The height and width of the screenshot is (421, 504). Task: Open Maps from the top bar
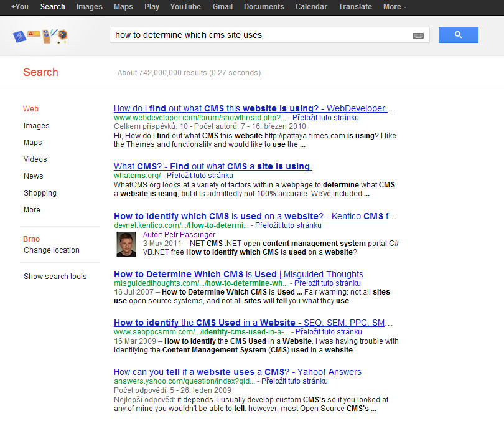[123, 7]
